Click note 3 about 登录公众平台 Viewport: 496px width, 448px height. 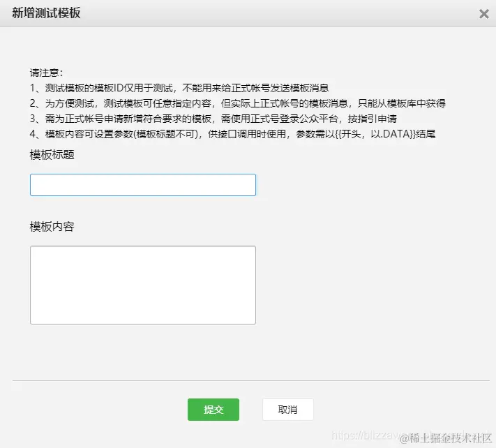tap(213, 119)
